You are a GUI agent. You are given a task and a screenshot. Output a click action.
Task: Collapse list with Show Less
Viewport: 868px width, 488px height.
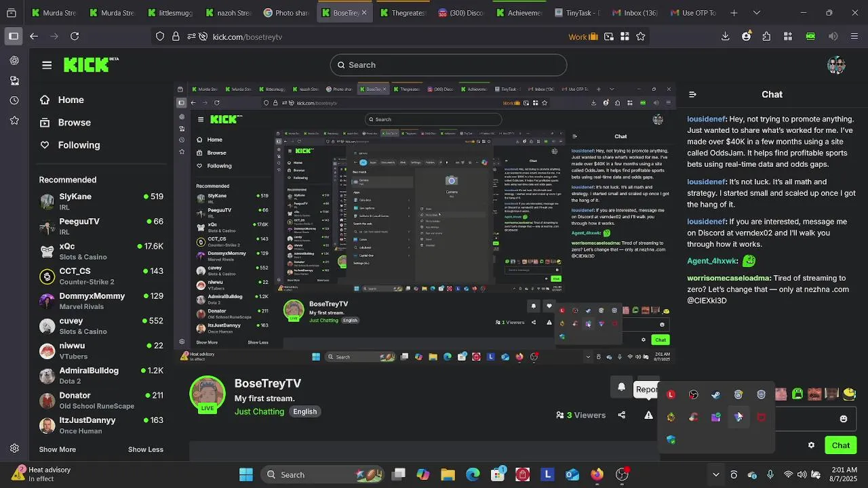pos(146,449)
